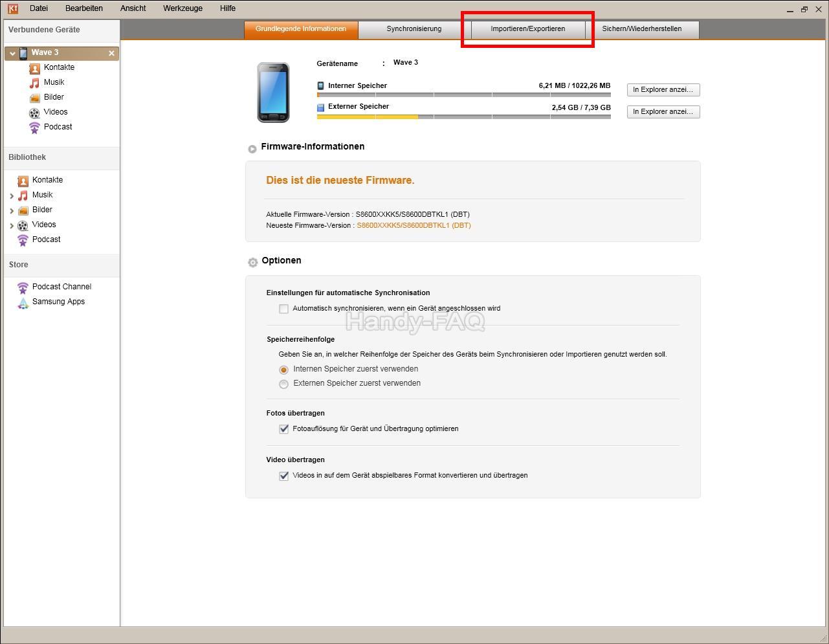Image resolution: width=829 pixels, height=644 pixels.
Task: Open device Videos reel icon under Wave 3
Action: tap(34, 113)
